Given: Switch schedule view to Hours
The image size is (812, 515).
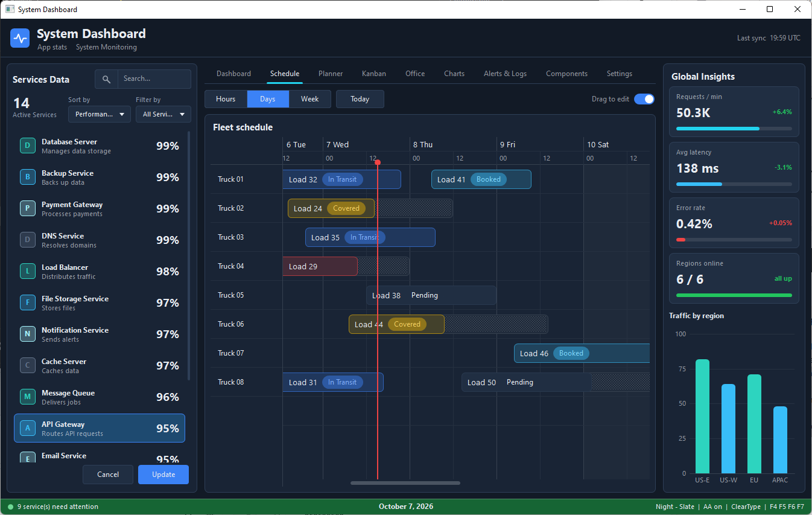Looking at the screenshot, I should (x=226, y=99).
